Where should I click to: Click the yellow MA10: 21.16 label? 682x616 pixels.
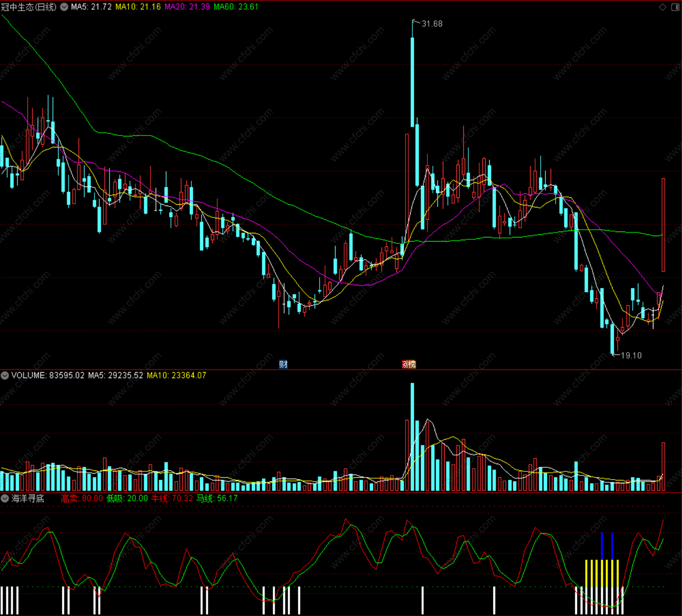138,7
